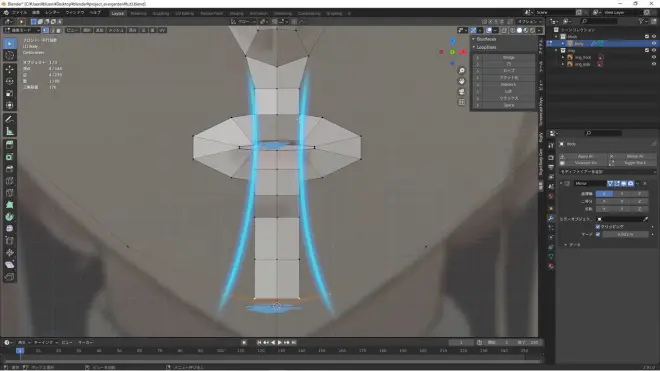Open the File menu
660x371 pixels.
pyautogui.click(x=19, y=13)
